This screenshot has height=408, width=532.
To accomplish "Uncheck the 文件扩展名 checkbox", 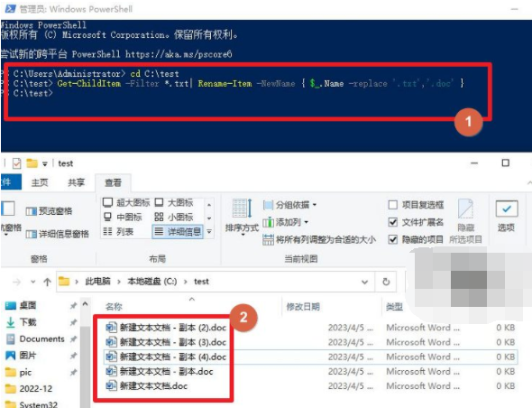I will (392, 222).
